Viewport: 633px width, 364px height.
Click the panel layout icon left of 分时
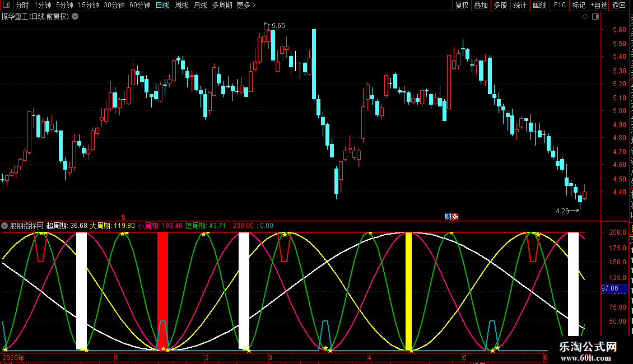point(6,5)
